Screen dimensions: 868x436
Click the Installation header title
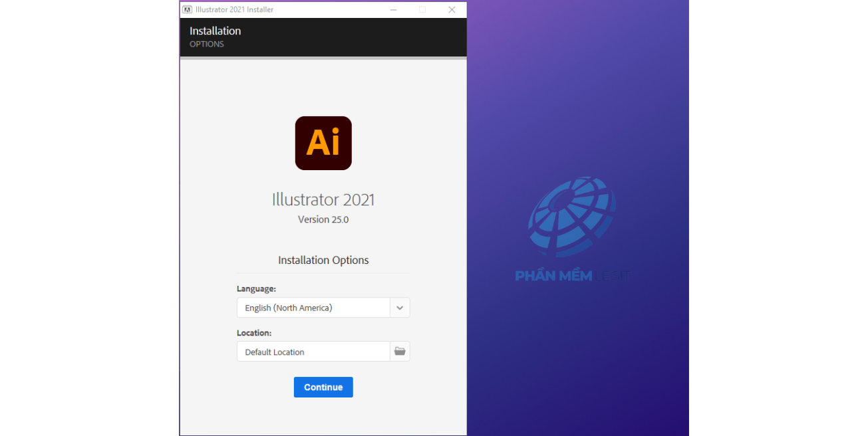coord(215,31)
